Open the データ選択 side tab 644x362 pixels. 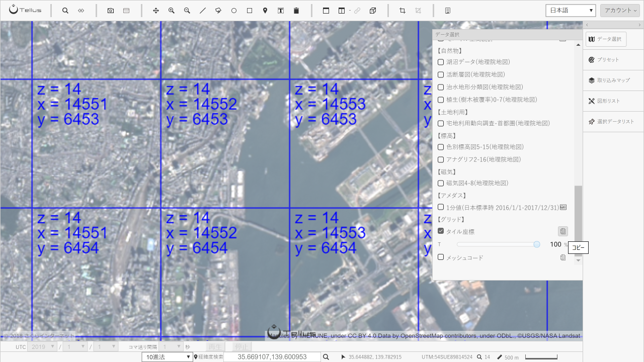606,39
